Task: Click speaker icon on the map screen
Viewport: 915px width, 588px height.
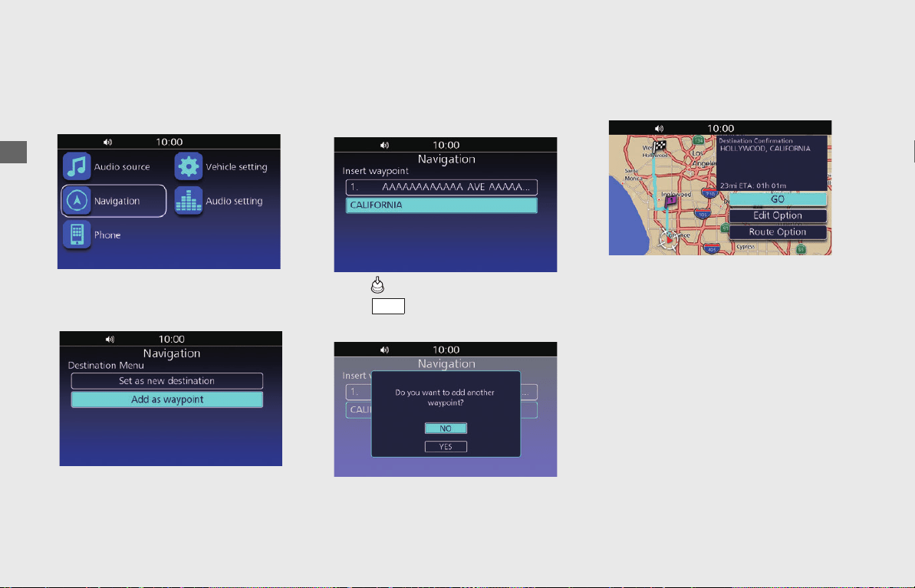Action: pos(660,128)
